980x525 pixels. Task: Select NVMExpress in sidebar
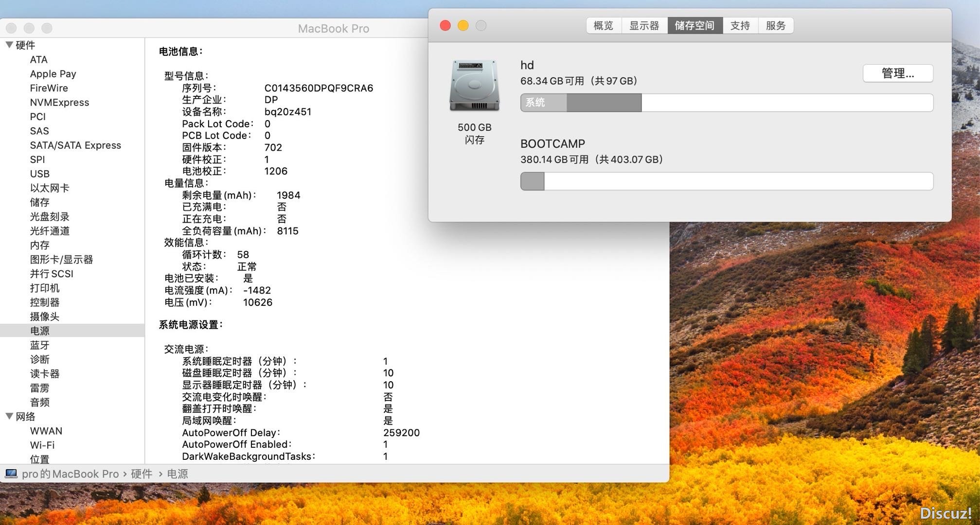(x=59, y=102)
